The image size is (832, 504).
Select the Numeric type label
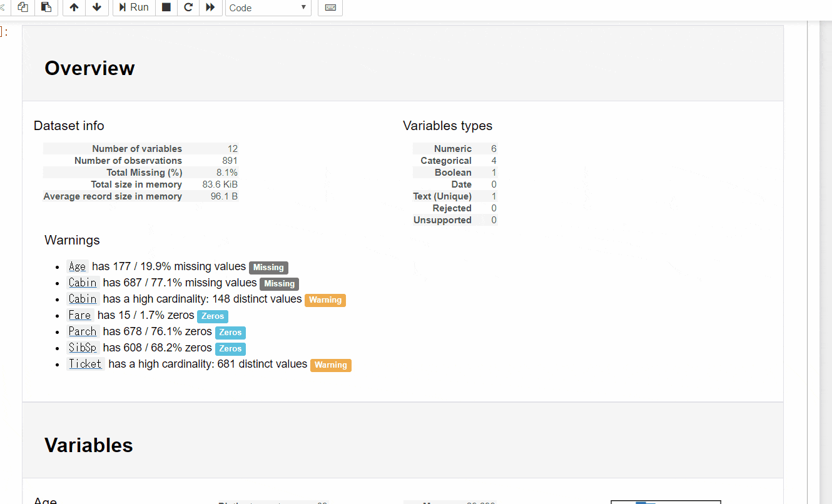coord(453,149)
